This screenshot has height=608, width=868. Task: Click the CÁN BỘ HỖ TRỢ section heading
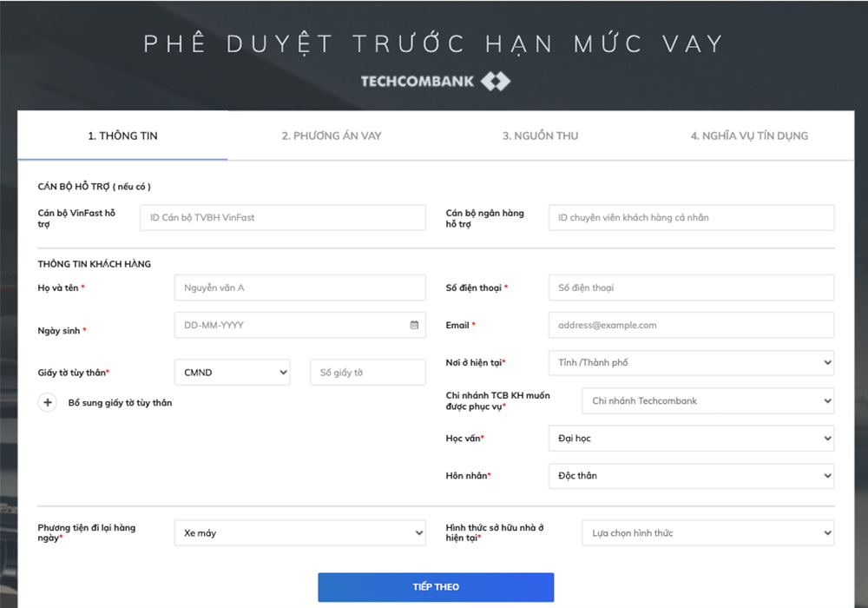click(94, 187)
